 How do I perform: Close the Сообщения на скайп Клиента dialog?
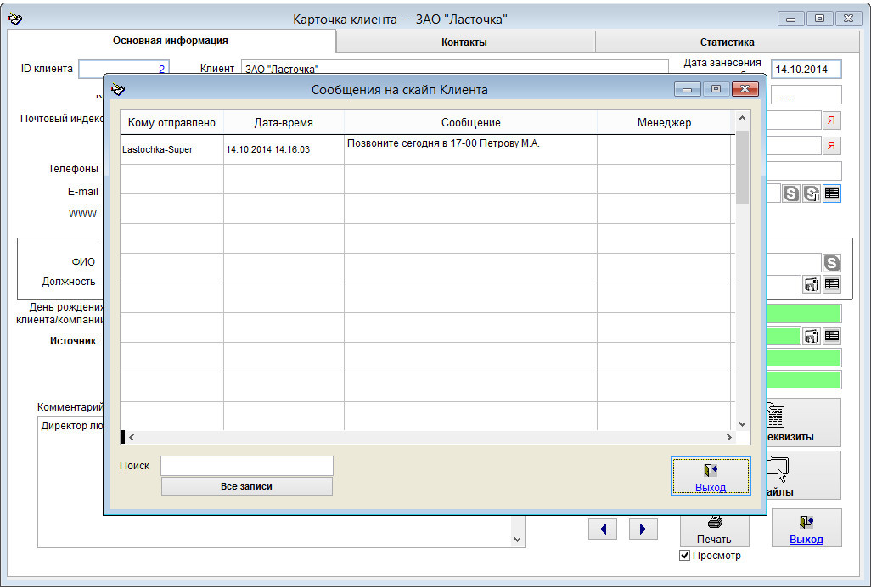(745, 89)
